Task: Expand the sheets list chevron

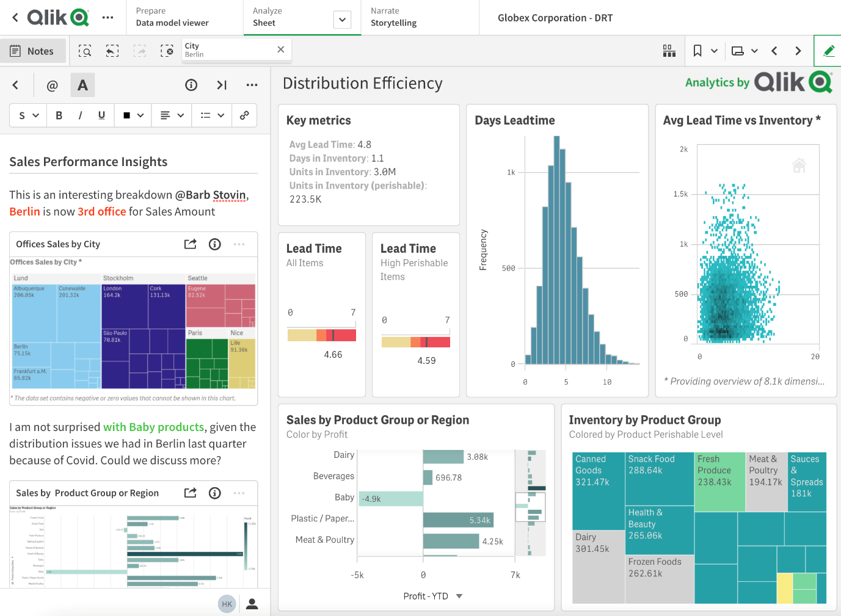Action: click(754, 51)
